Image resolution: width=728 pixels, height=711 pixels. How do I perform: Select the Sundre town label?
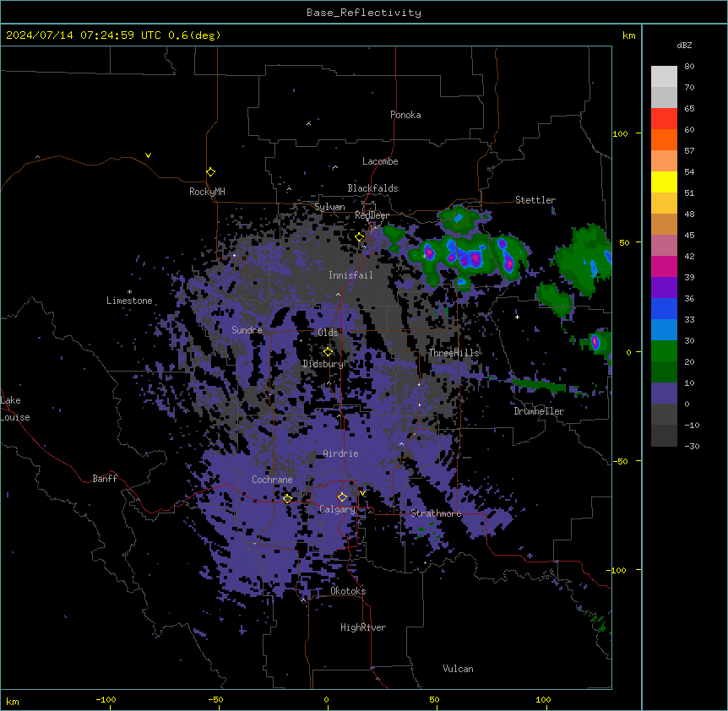pos(247,330)
